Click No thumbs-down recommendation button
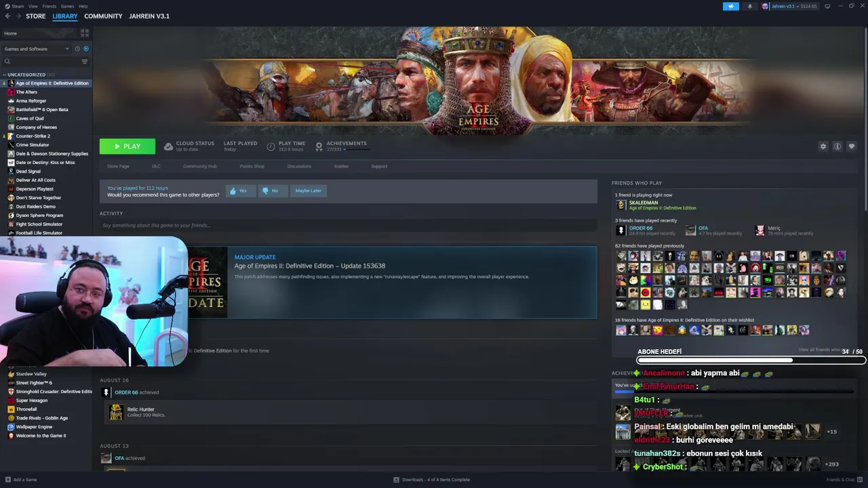The image size is (868, 488). click(x=271, y=191)
